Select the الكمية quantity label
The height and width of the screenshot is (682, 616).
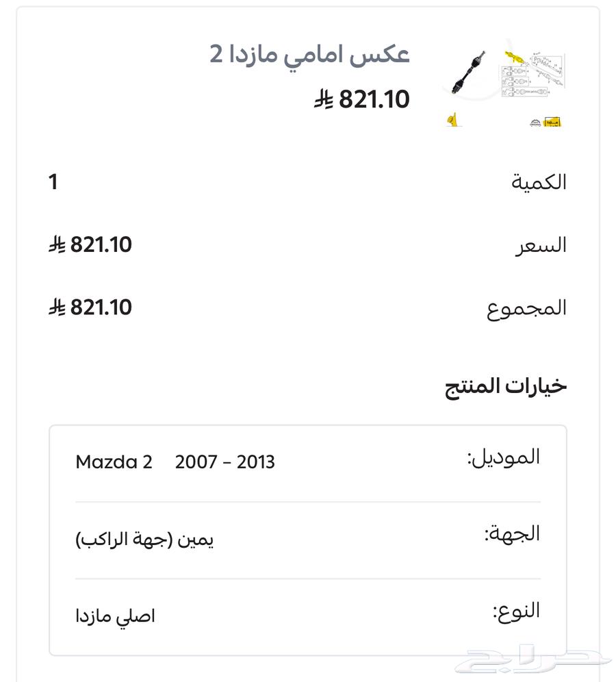539,182
